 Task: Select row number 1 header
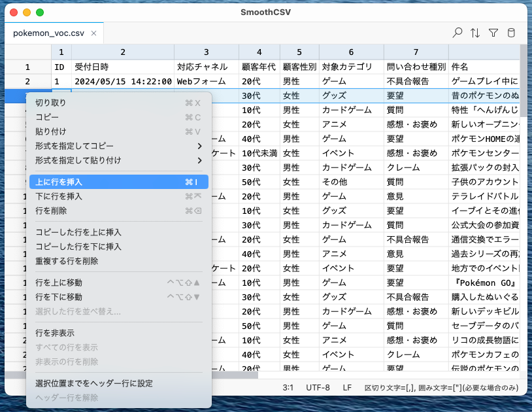point(27,67)
